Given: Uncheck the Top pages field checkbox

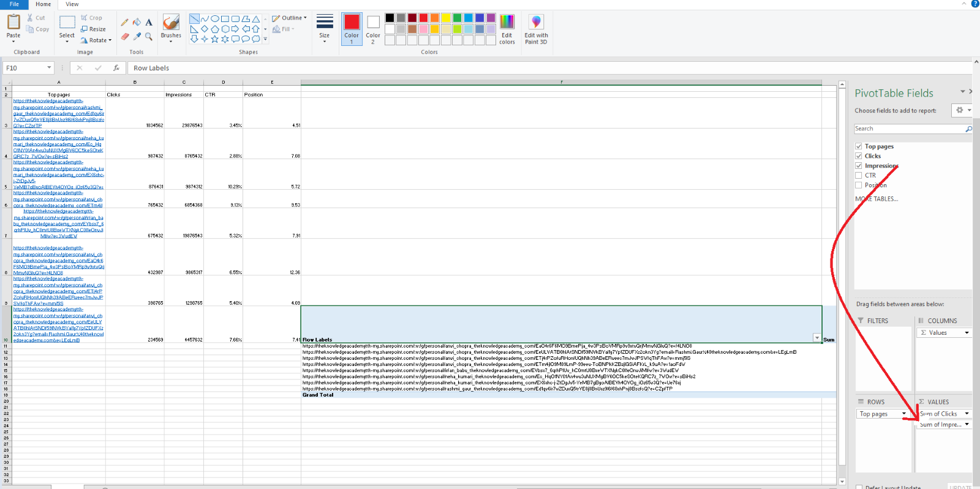Looking at the screenshot, I should 859,146.
